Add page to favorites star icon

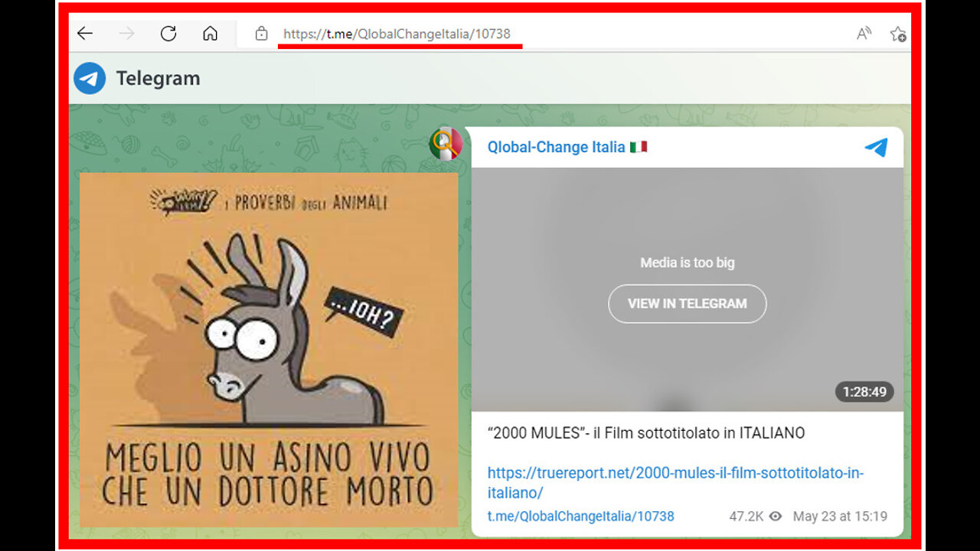pyautogui.click(x=898, y=34)
